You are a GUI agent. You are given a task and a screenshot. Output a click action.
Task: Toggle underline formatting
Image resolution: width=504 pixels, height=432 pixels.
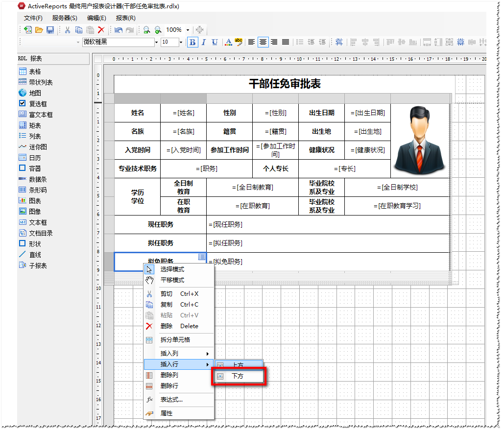point(215,42)
